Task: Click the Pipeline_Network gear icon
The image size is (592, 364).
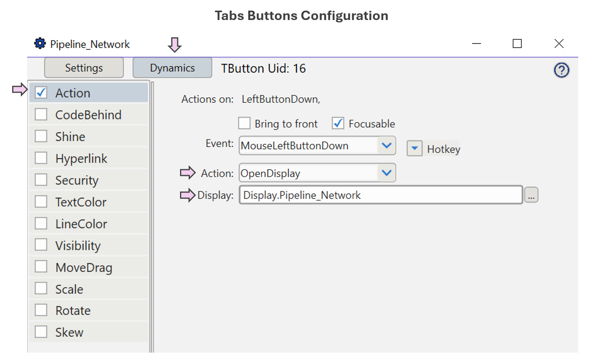Action: pos(40,44)
